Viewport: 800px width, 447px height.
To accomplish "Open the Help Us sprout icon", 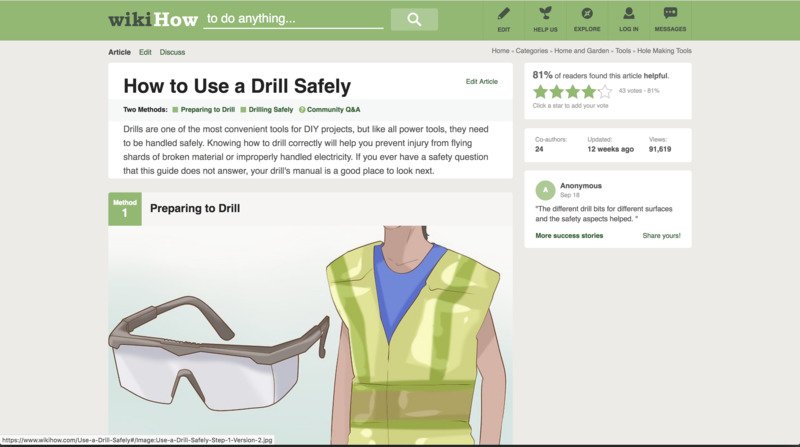I will tap(545, 14).
